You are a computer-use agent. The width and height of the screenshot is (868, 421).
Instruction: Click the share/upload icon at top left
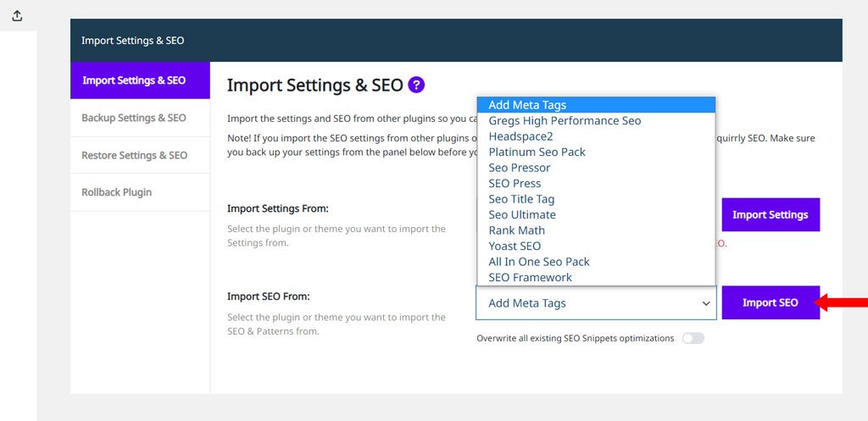pyautogui.click(x=17, y=16)
